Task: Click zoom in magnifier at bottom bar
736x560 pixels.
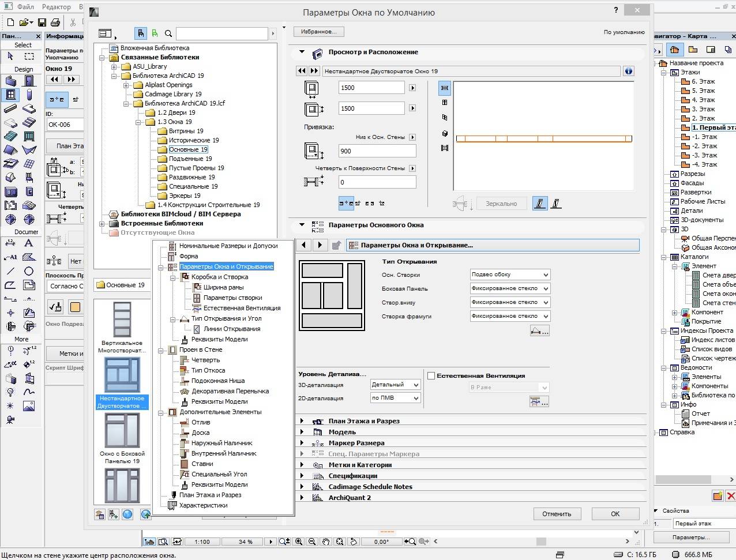Action: pyautogui.click(x=299, y=542)
